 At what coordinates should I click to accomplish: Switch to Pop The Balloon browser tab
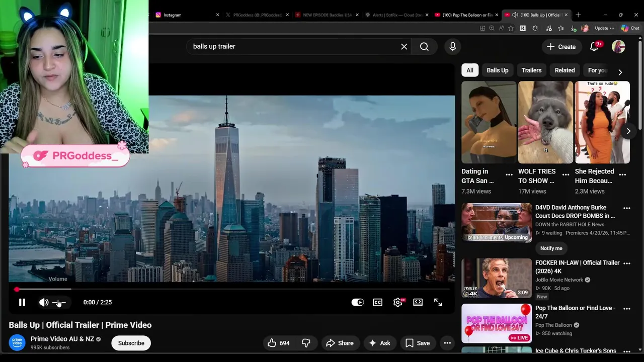[465, 15]
